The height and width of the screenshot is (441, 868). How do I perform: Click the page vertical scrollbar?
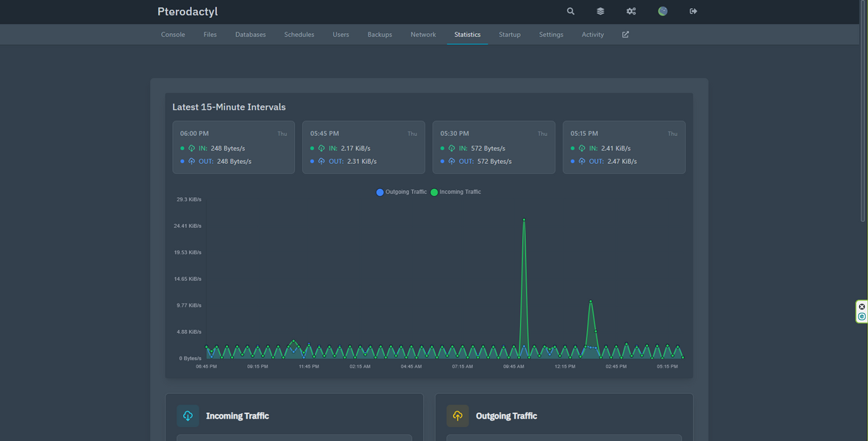862,111
